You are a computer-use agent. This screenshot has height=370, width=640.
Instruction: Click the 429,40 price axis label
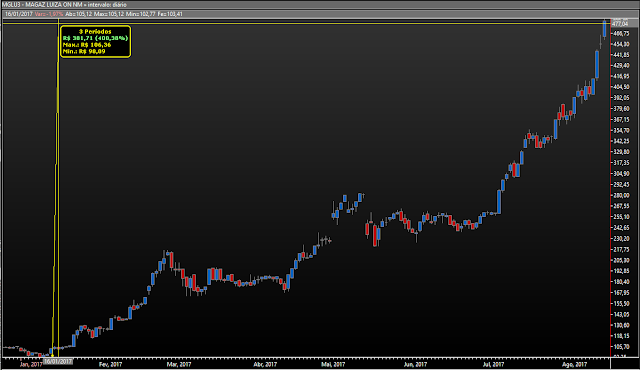coord(621,66)
